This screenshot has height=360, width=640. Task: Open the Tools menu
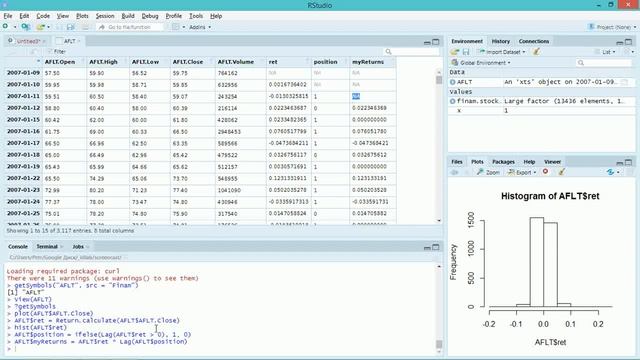coord(196,16)
